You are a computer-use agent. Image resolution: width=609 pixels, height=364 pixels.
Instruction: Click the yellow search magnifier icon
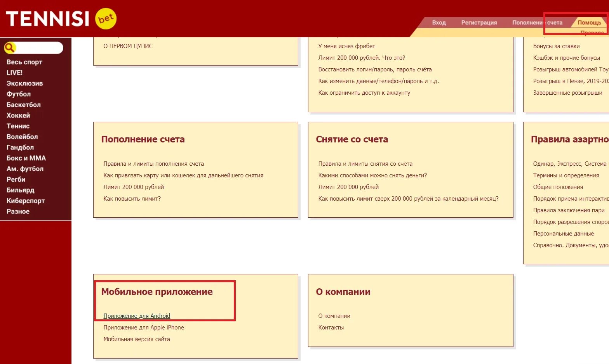tap(10, 48)
